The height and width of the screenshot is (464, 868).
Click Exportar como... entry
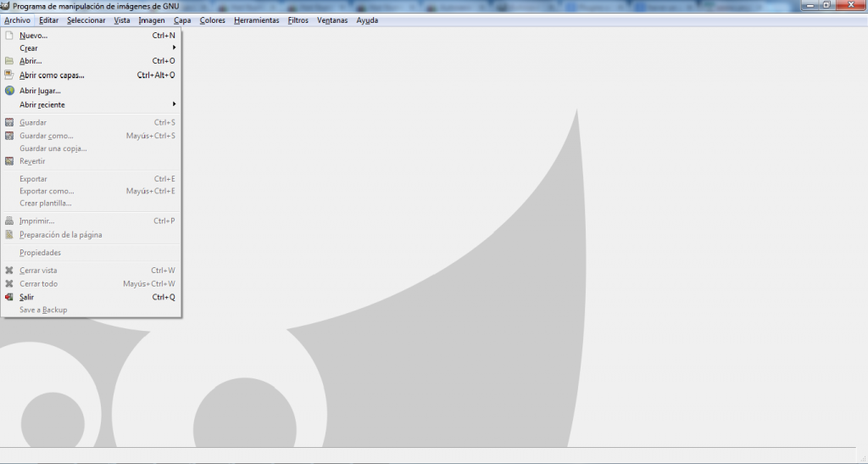pyautogui.click(x=91, y=191)
